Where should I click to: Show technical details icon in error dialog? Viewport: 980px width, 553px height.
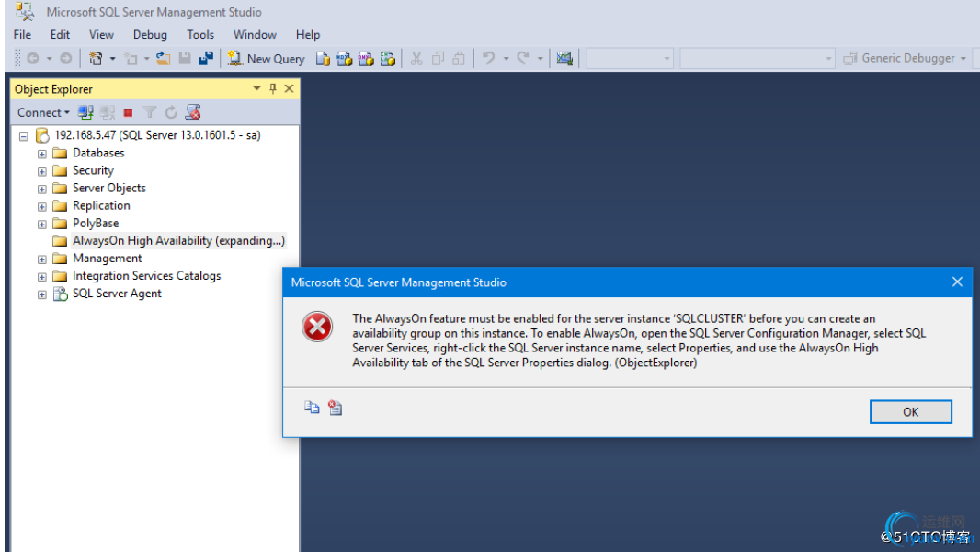pos(335,408)
